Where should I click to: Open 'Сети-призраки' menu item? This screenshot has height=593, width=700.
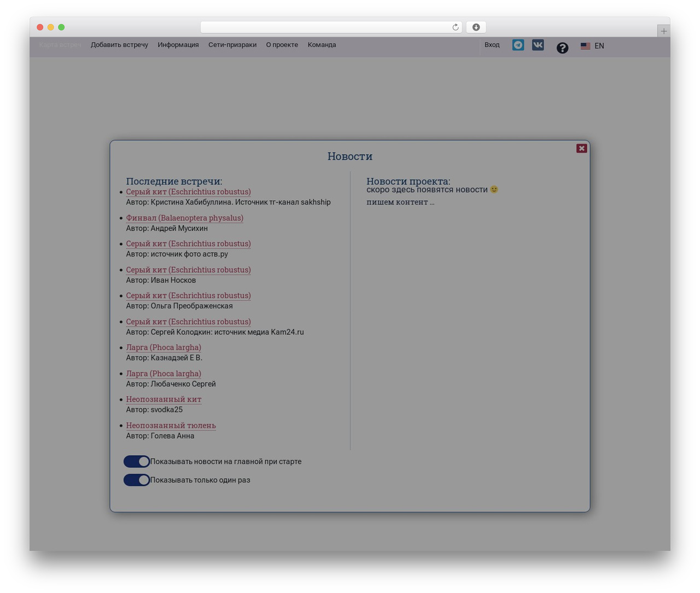(x=232, y=45)
